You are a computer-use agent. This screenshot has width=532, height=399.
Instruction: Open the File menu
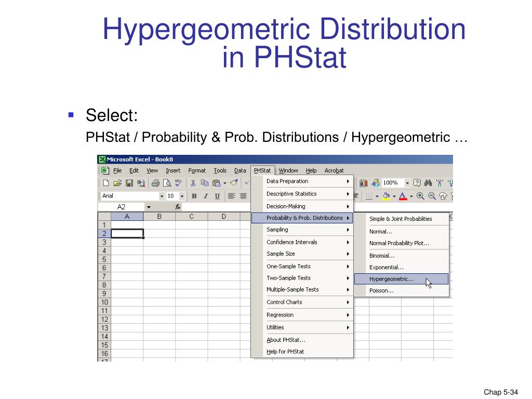coord(117,170)
